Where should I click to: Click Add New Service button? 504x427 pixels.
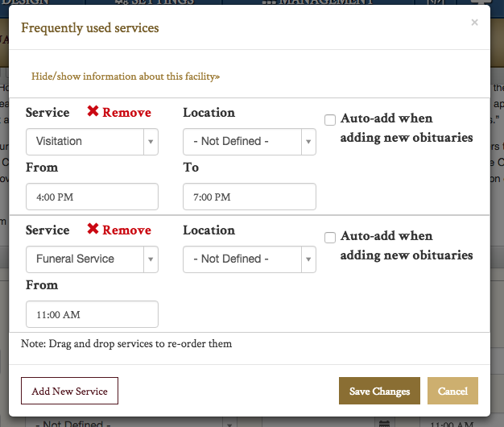(x=69, y=391)
